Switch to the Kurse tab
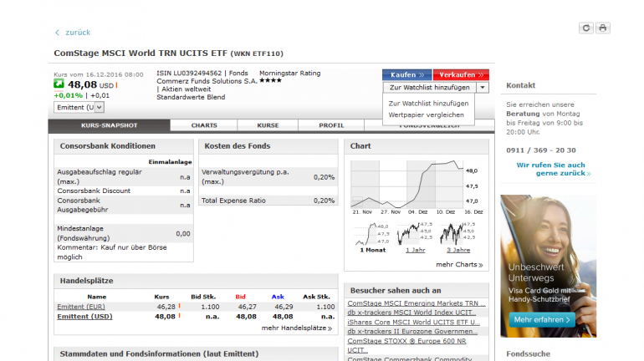This screenshot has height=361, width=644. [x=268, y=125]
